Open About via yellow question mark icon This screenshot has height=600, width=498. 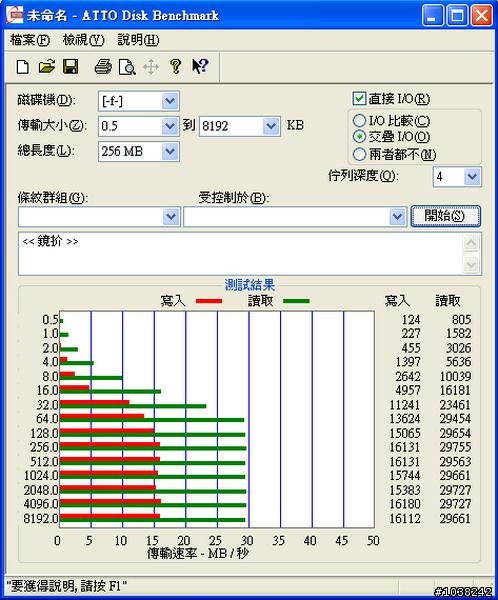click(175, 66)
